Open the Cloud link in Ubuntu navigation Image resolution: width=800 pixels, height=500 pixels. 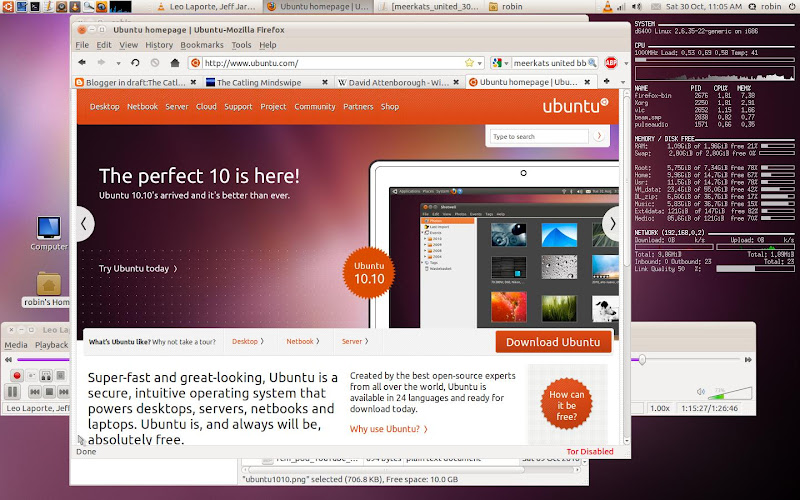[x=206, y=107]
